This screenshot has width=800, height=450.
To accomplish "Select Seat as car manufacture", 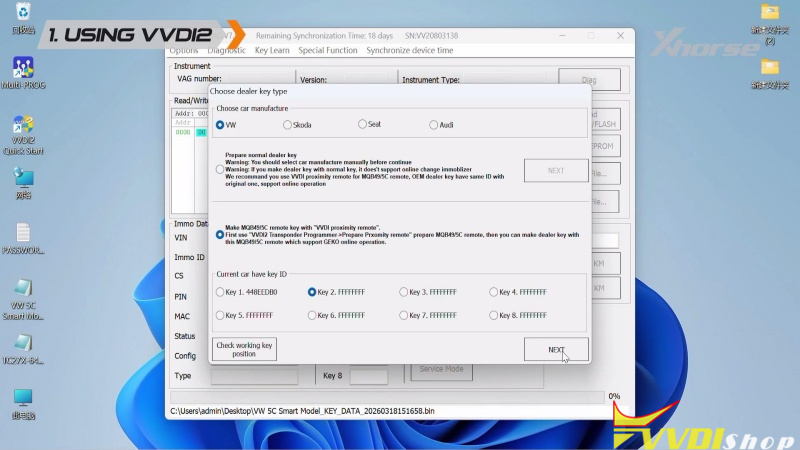I will pos(362,125).
